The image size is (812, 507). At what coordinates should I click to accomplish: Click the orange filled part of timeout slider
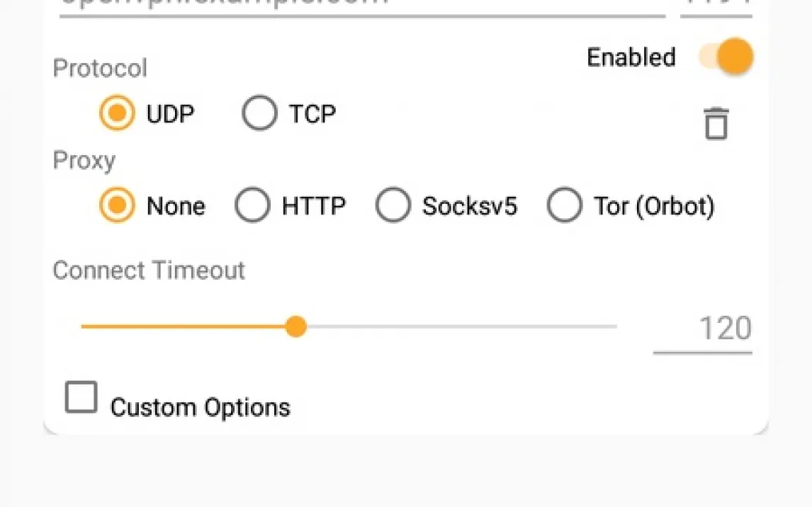click(x=184, y=326)
